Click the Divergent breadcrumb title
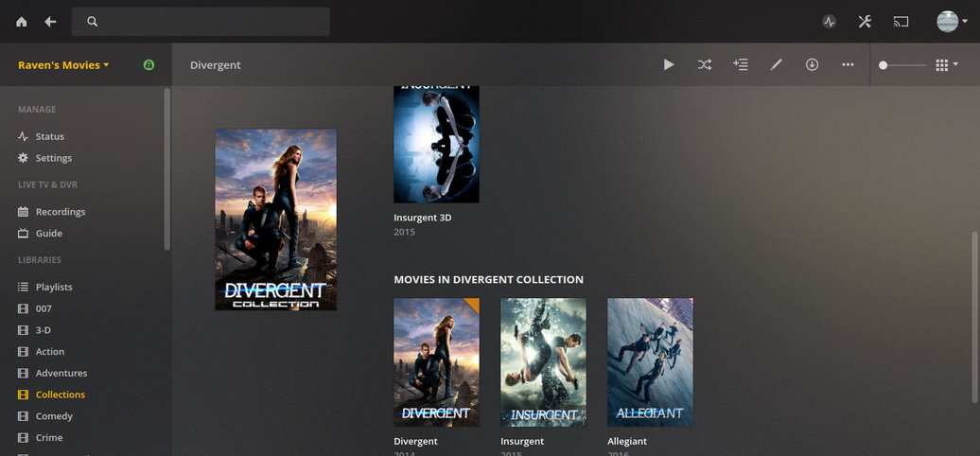Screen dimensions: 980x456 [216, 65]
